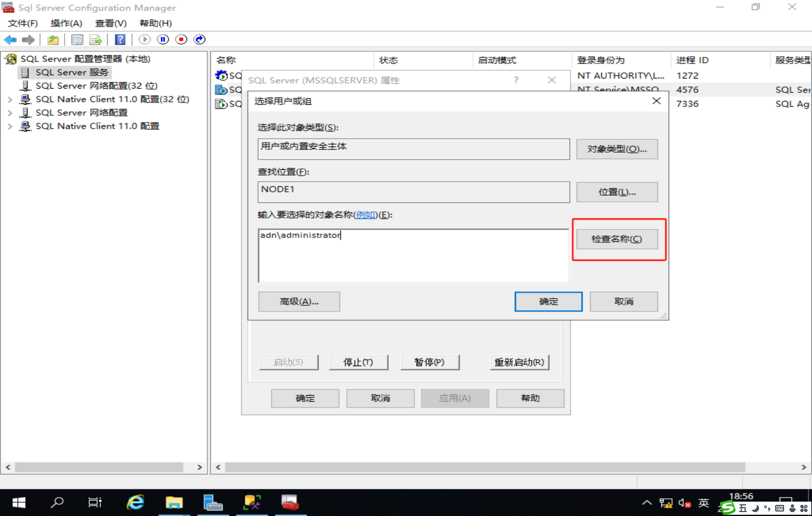Open the Properties toolbar icon
812x516 pixels.
[x=78, y=40]
